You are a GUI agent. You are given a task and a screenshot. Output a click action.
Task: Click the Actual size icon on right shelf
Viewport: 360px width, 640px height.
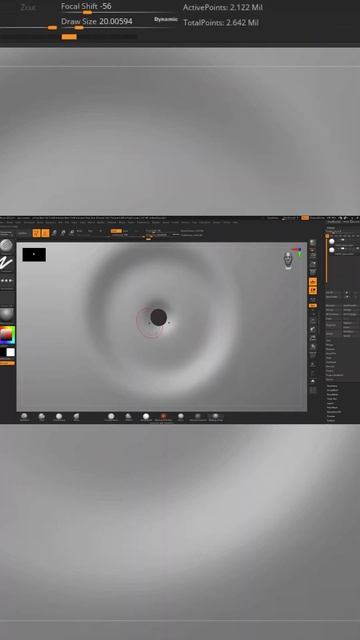tap(313, 271)
